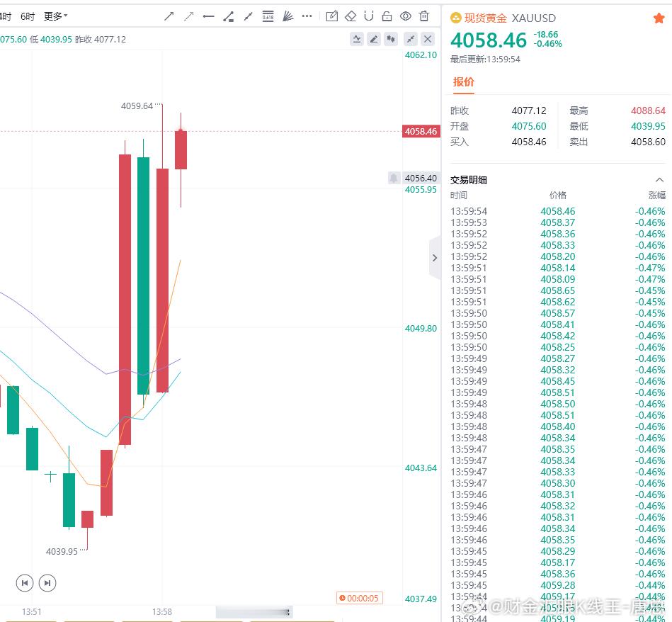Click trade row 13:59:53 price 4058.37
The height and width of the screenshot is (622, 672).
click(x=557, y=222)
